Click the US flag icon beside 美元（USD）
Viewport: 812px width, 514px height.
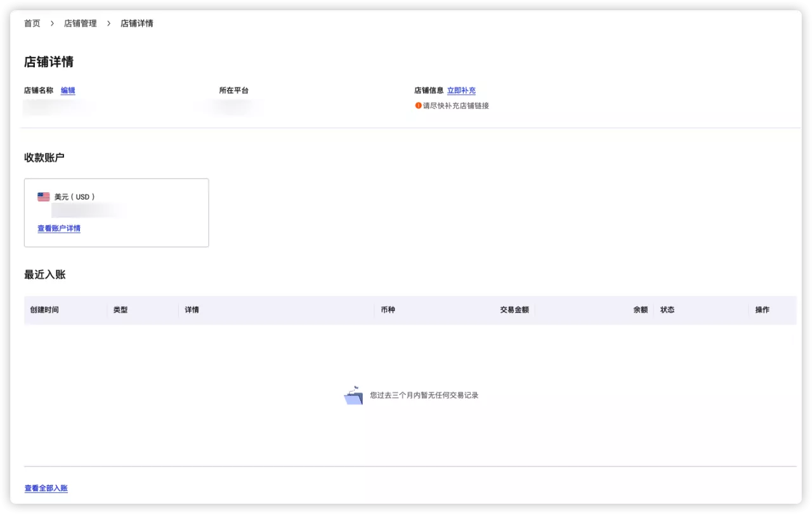point(43,196)
